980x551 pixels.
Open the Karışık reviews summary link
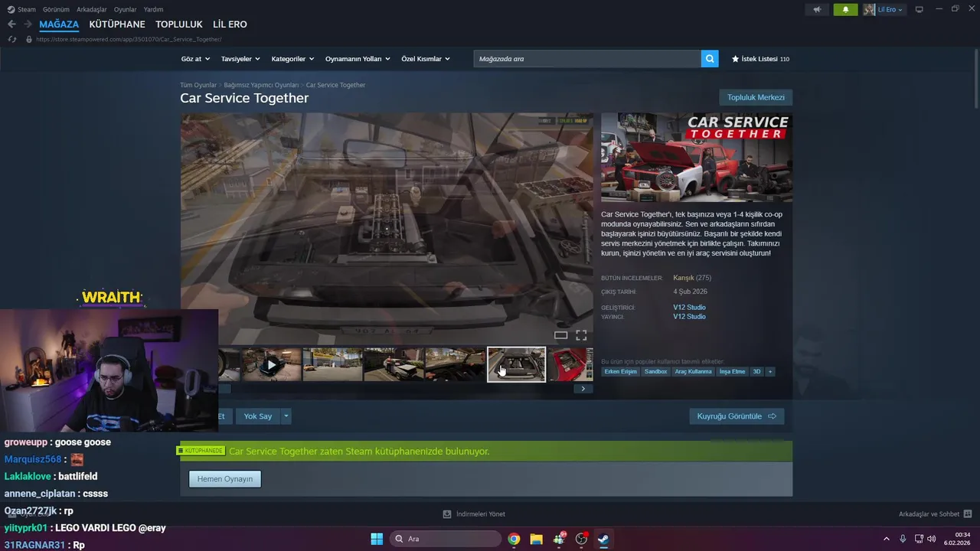(x=683, y=278)
